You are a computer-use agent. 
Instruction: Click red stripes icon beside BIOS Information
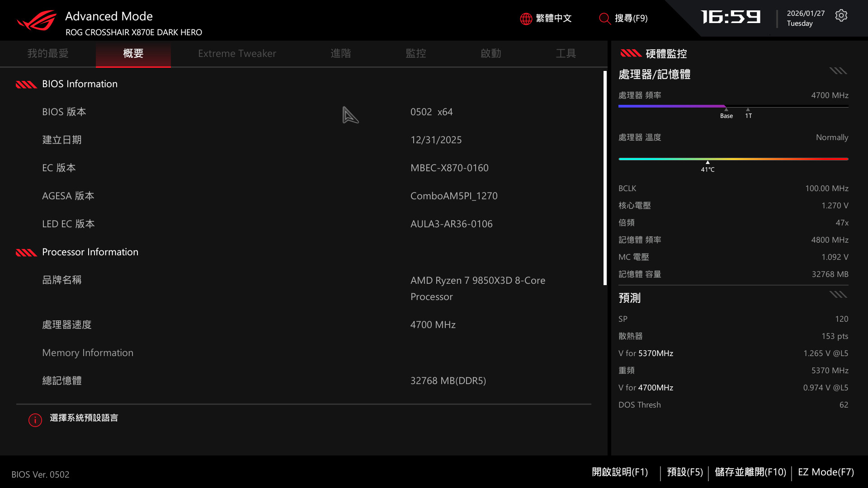click(x=26, y=84)
